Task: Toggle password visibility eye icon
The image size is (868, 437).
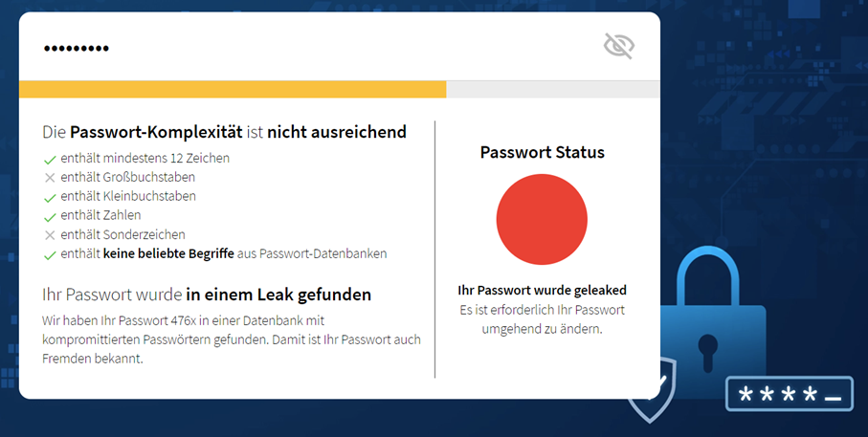Action: (618, 46)
